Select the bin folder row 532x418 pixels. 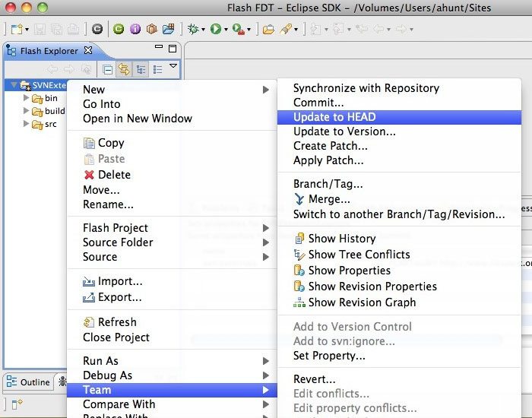pyautogui.click(x=44, y=98)
